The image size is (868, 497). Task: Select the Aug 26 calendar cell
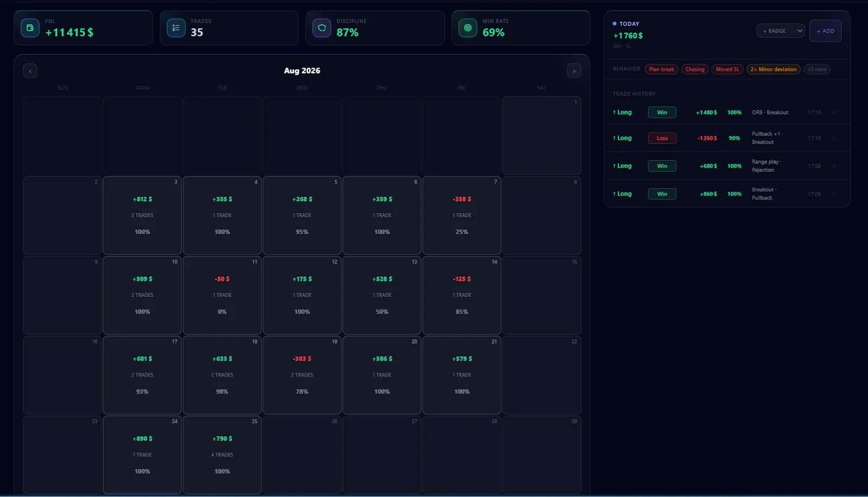[x=302, y=455]
